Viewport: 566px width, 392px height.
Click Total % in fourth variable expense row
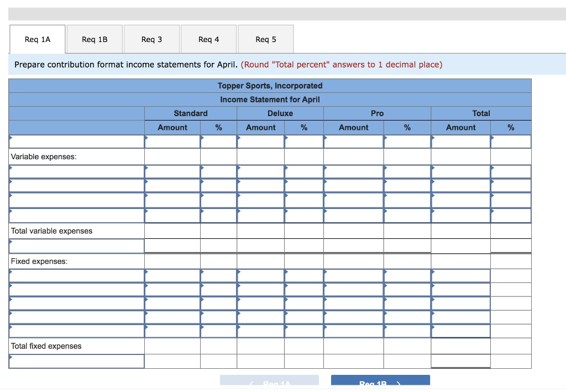(511, 216)
